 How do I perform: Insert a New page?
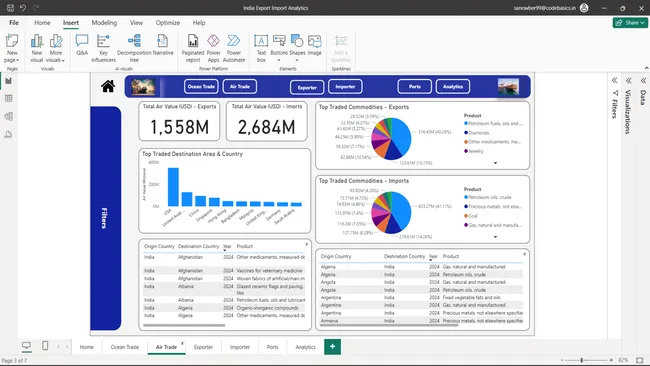(12, 48)
